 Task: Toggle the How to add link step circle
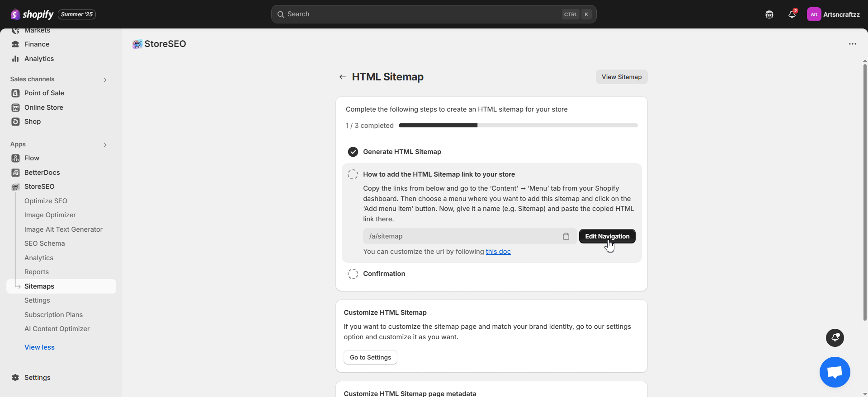(x=353, y=174)
